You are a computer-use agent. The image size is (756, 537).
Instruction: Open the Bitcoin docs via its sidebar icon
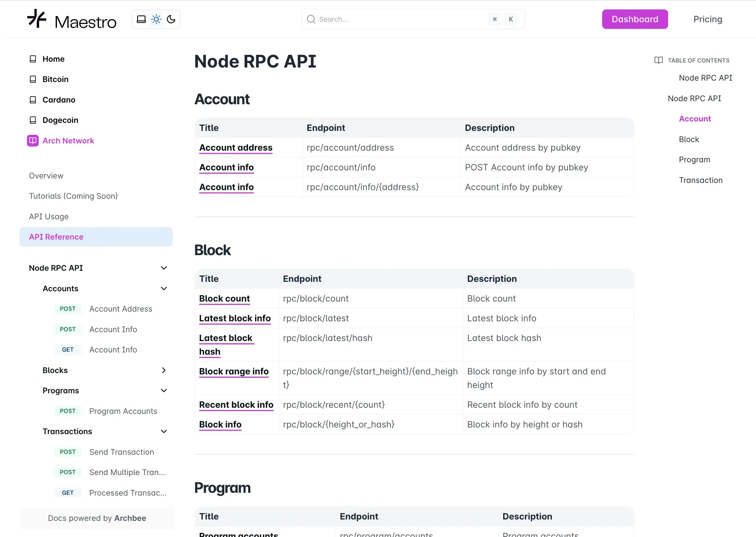click(33, 79)
